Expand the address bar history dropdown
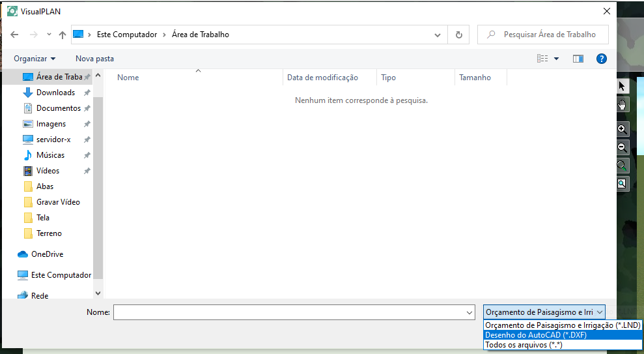This screenshot has width=644, height=354. pos(438,35)
